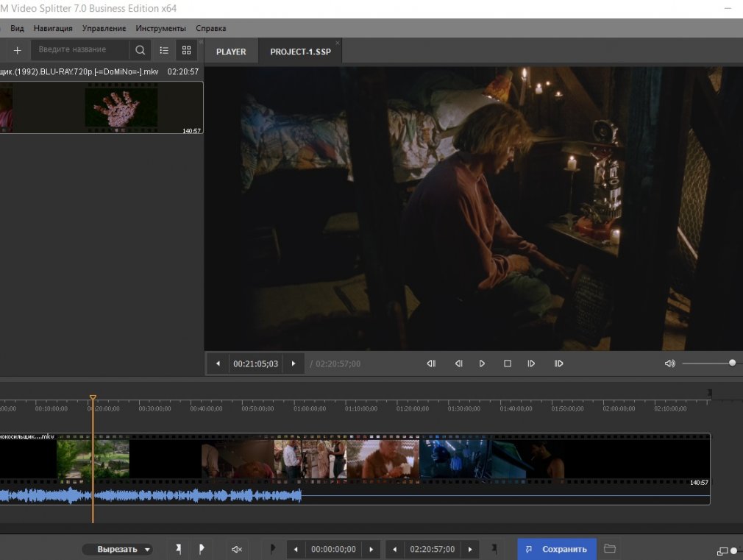Select the hand thumbnail in the media library
743x560 pixels.
click(121, 108)
